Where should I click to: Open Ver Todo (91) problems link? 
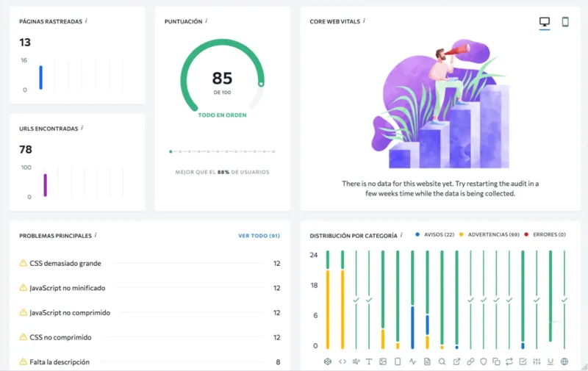click(x=259, y=236)
